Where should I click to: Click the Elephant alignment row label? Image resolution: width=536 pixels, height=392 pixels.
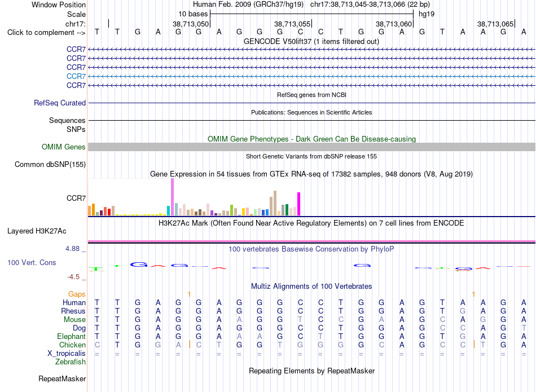72,337
